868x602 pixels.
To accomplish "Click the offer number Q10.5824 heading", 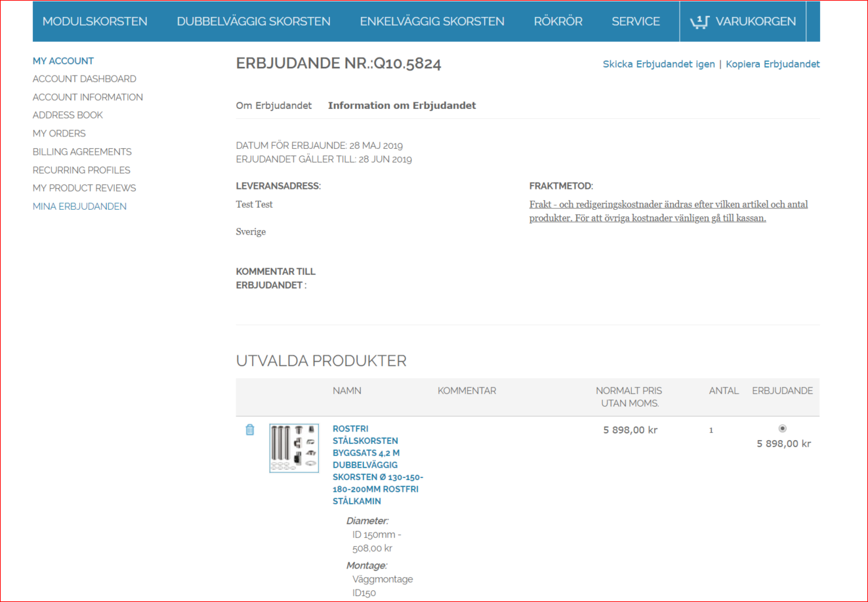I will click(x=339, y=64).
